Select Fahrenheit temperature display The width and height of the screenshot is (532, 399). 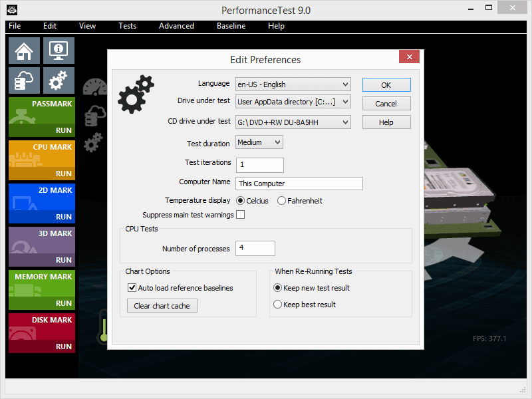point(282,200)
